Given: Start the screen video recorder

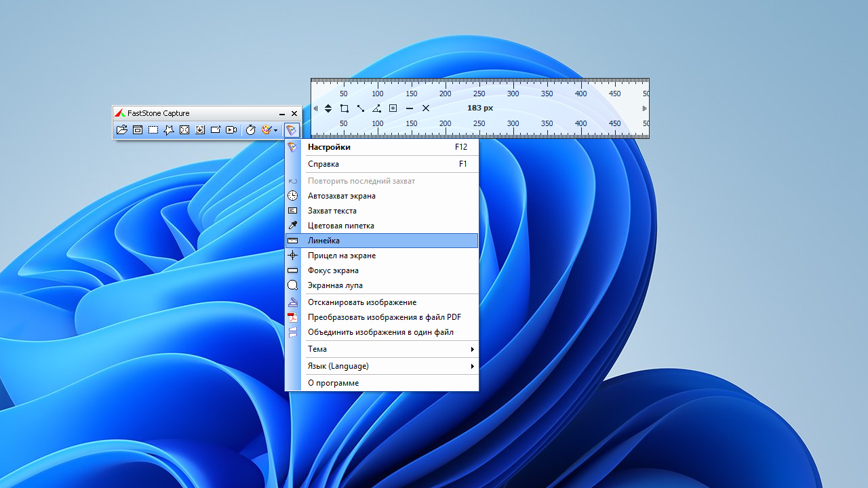Looking at the screenshot, I should coord(231,130).
